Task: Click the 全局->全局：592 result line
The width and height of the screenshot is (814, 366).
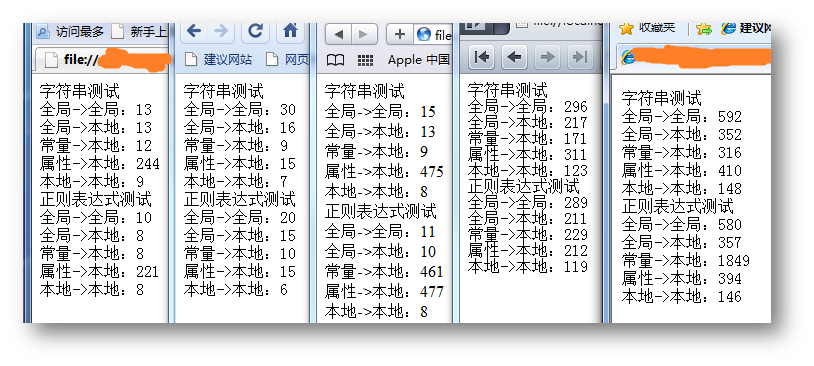Action: click(x=682, y=117)
